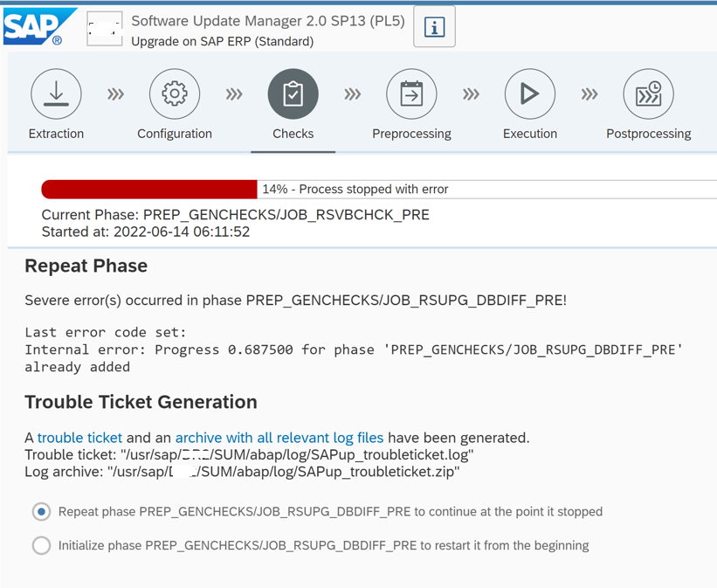This screenshot has width=717, height=588.
Task: Select the Execution play step icon
Action: 530,93
